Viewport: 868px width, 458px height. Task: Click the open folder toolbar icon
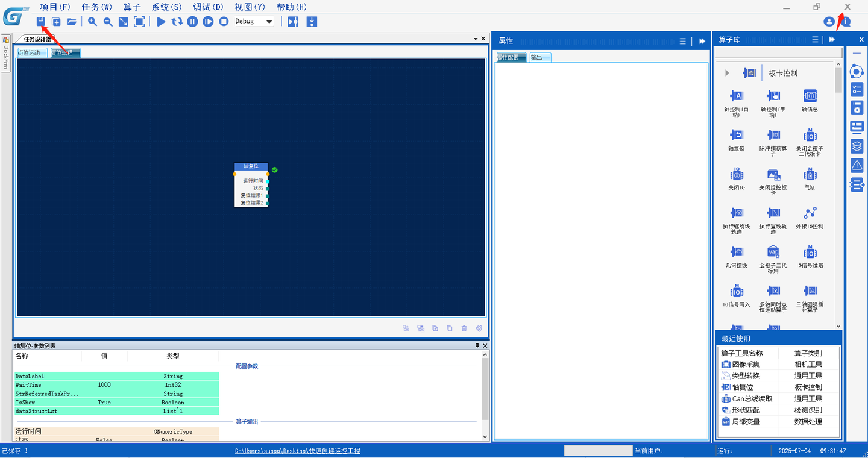(x=72, y=22)
